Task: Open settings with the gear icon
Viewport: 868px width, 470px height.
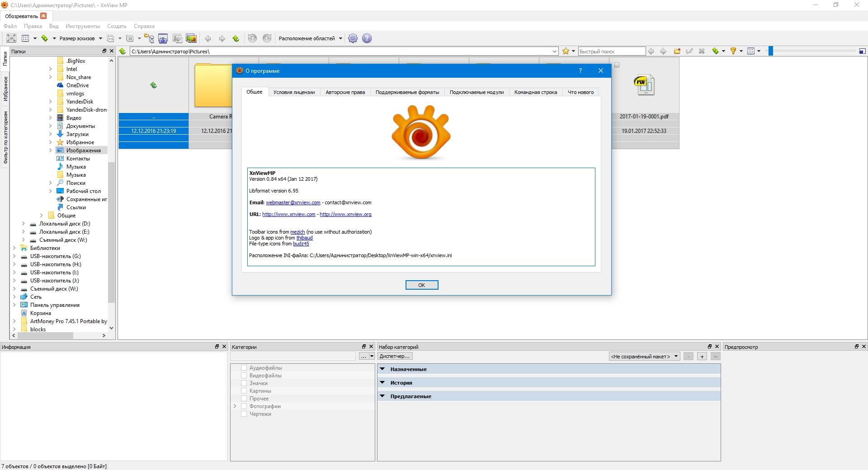Action: tap(353, 38)
